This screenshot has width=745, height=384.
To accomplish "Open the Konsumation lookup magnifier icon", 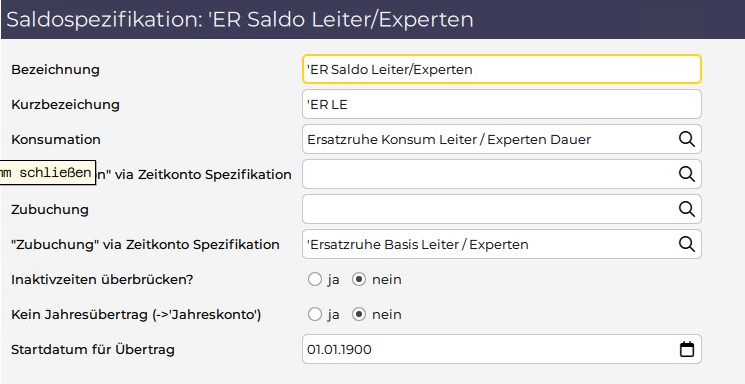I will (687, 139).
